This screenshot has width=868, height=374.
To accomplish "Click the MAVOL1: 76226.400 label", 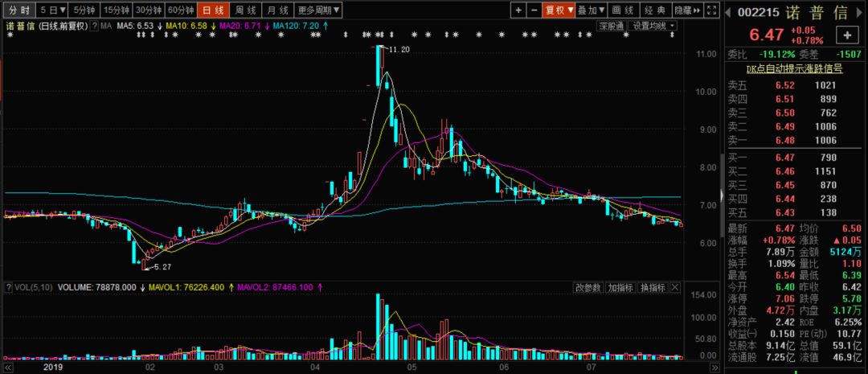I will point(187,288).
